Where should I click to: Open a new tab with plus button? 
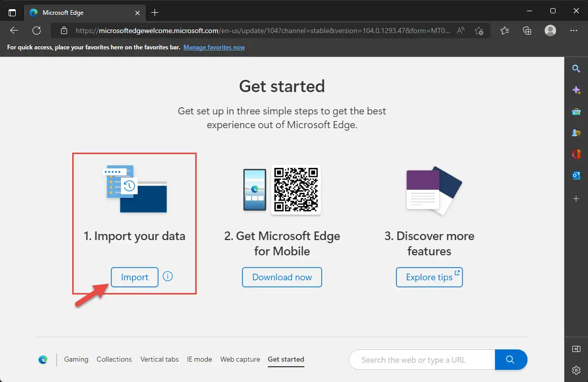tap(154, 13)
